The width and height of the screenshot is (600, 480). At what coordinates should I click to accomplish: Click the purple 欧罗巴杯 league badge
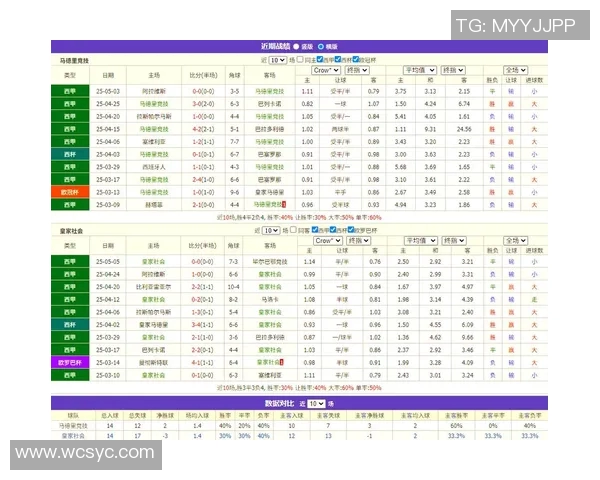pos(69,362)
